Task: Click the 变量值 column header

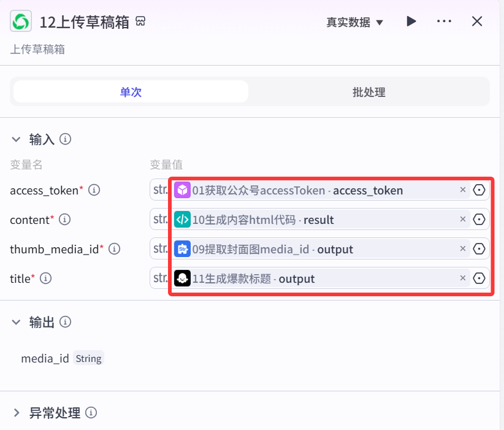Action: click(x=167, y=164)
